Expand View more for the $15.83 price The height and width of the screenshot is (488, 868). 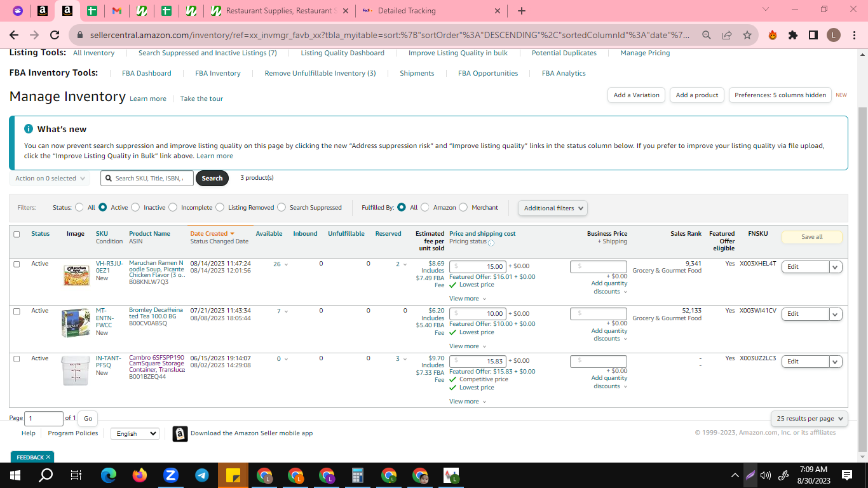coord(468,402)
